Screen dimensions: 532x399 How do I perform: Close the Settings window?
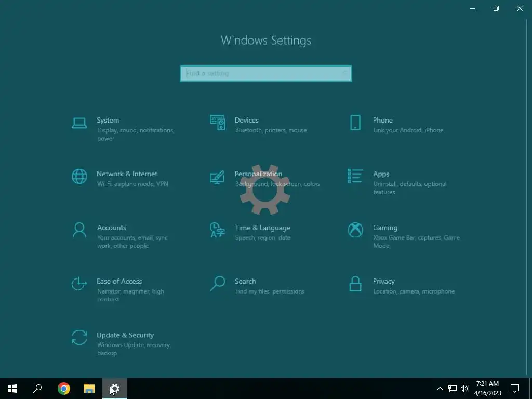[520, 8]
